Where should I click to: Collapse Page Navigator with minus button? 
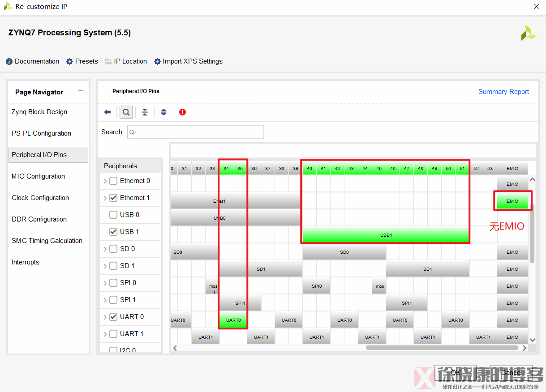pos(81,90)
